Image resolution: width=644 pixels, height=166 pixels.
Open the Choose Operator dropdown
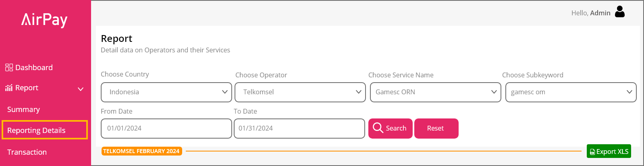[x=300, y=92]
